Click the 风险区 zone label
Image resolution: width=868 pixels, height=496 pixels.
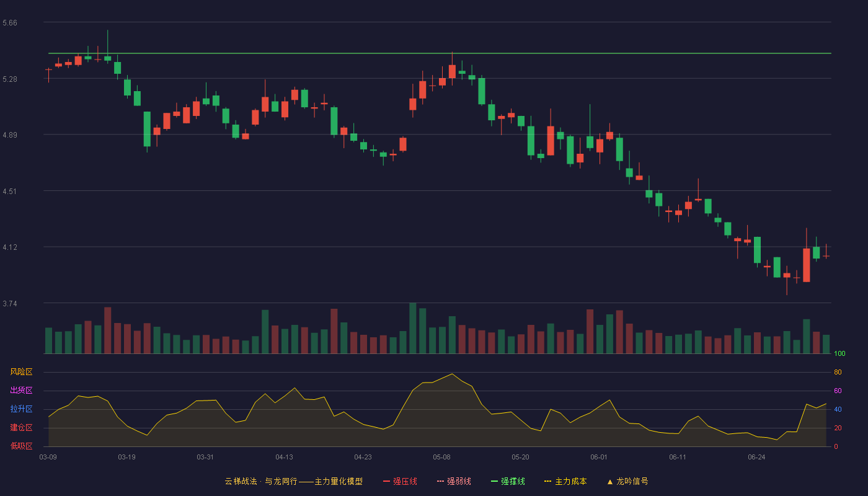(21, 372)
